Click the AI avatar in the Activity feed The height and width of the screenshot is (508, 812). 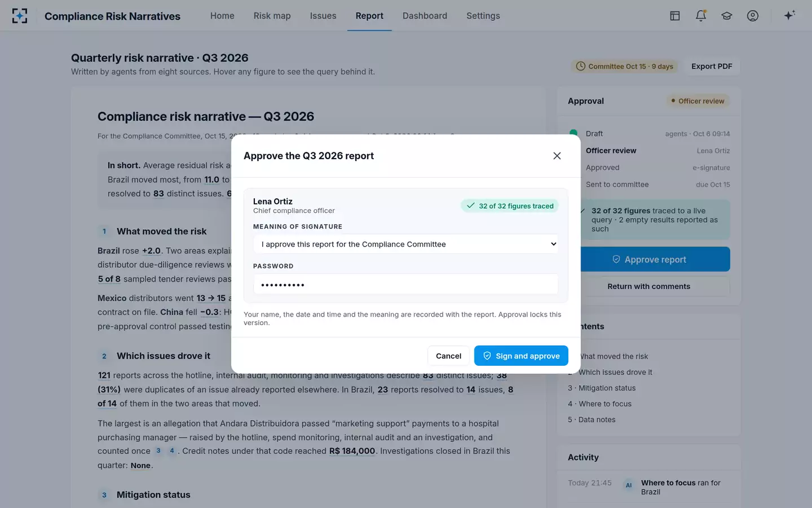pyautogui.click(x=629, y=485)
